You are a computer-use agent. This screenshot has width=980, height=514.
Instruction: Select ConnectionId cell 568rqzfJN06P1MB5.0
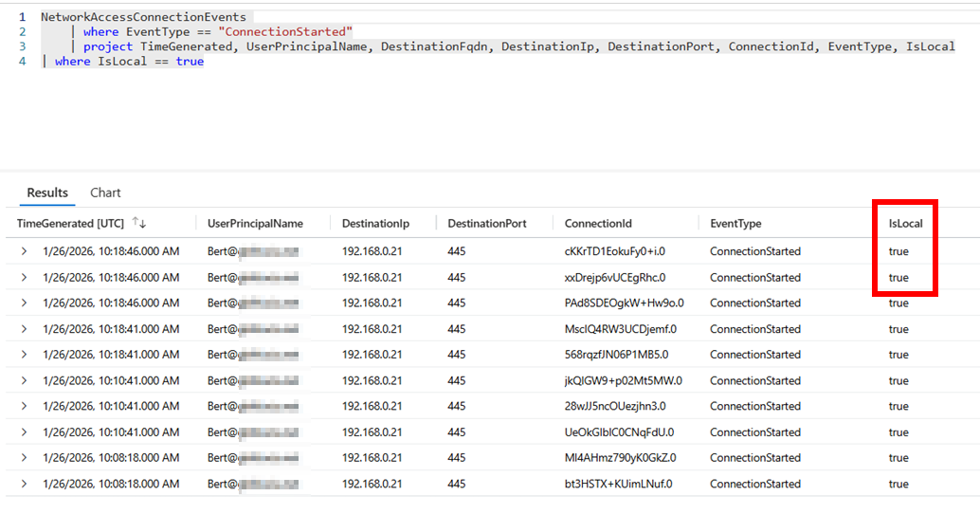click(x=616, y=355)
